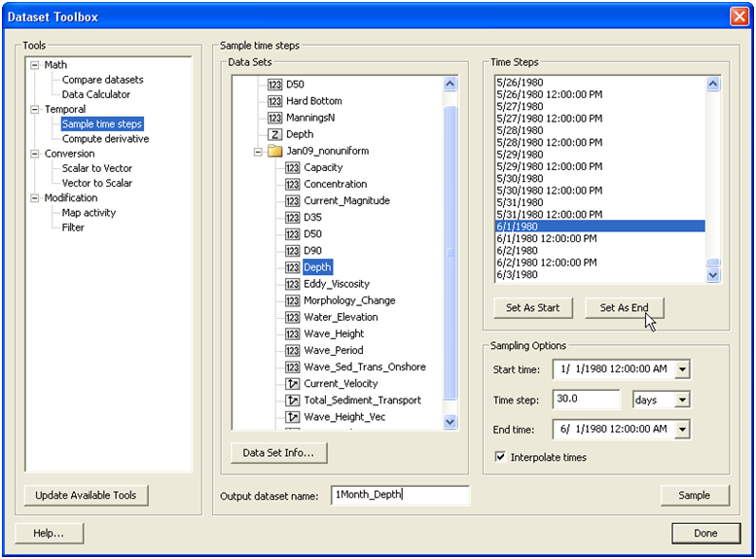Screen dimensions: 756x559
Task: Select the Map activity tool
Action: (89, 213)
